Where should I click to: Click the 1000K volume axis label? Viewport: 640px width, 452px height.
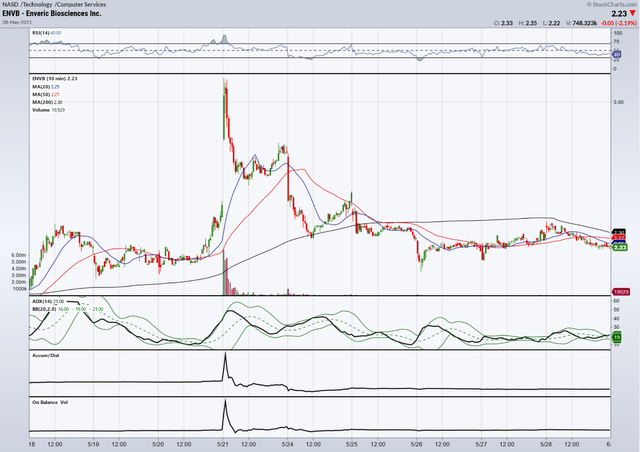[x=20, y=289]
